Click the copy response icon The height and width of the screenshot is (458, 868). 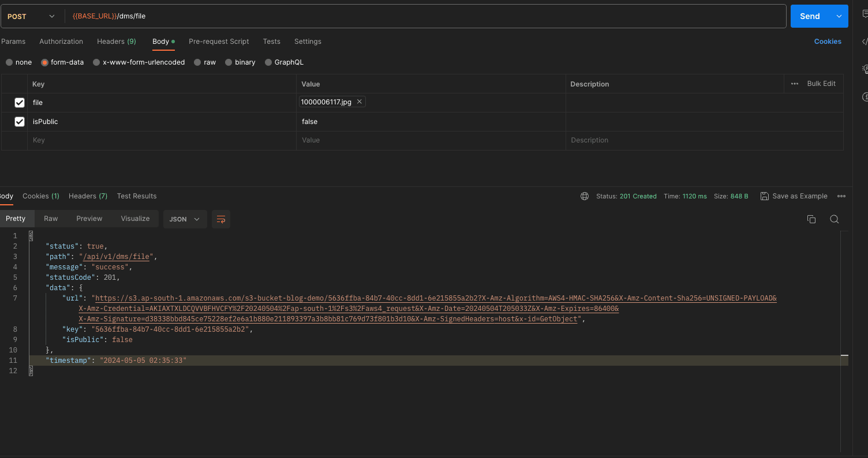pyautogui.click(x=811, y=219)
